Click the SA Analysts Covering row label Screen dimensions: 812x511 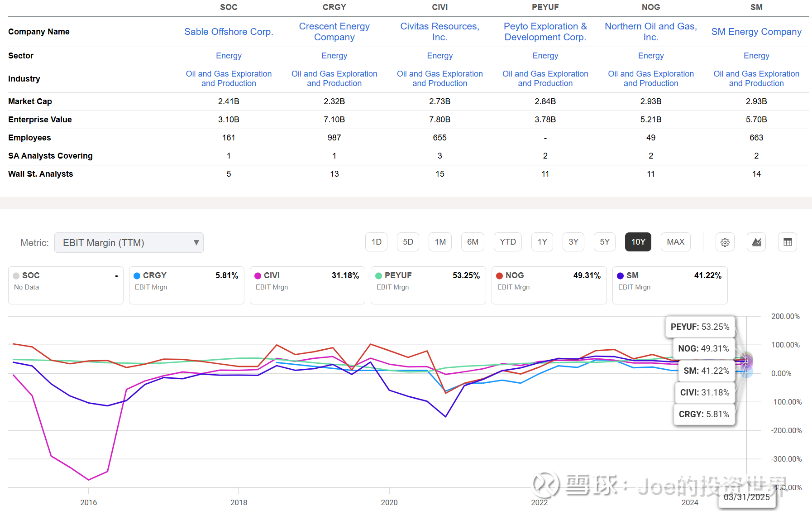coord(50,156)
